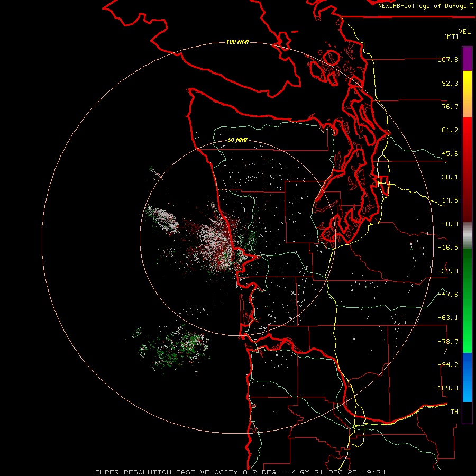Click the 100 NMI range ring label

(237, 42)
